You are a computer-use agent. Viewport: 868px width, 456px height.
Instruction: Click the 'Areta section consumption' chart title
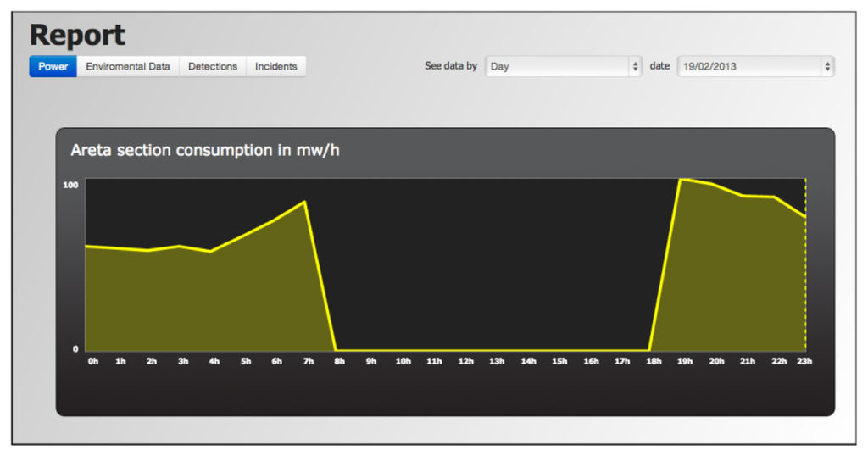(x=205, y=150)
